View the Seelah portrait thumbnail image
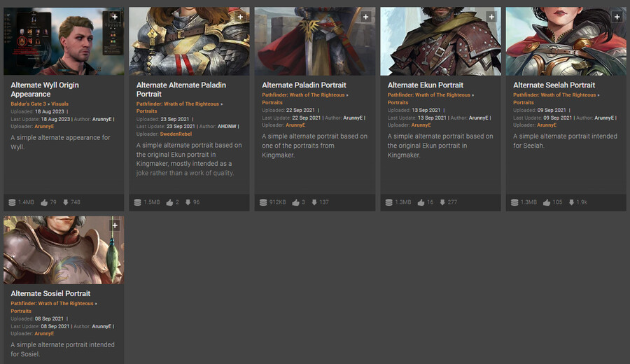Screen dimensions: 630x364 [566, 41]
